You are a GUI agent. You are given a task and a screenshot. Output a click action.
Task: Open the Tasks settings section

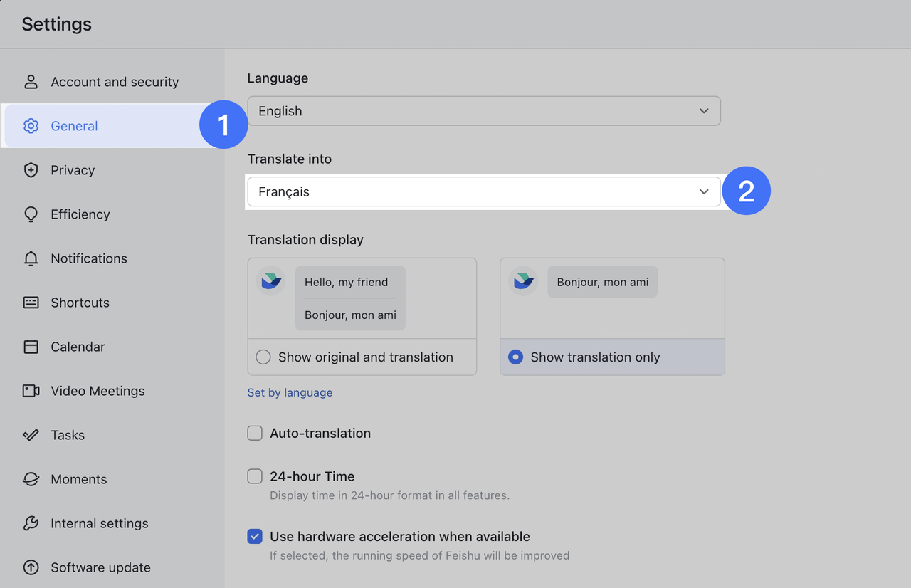(68, 435)
